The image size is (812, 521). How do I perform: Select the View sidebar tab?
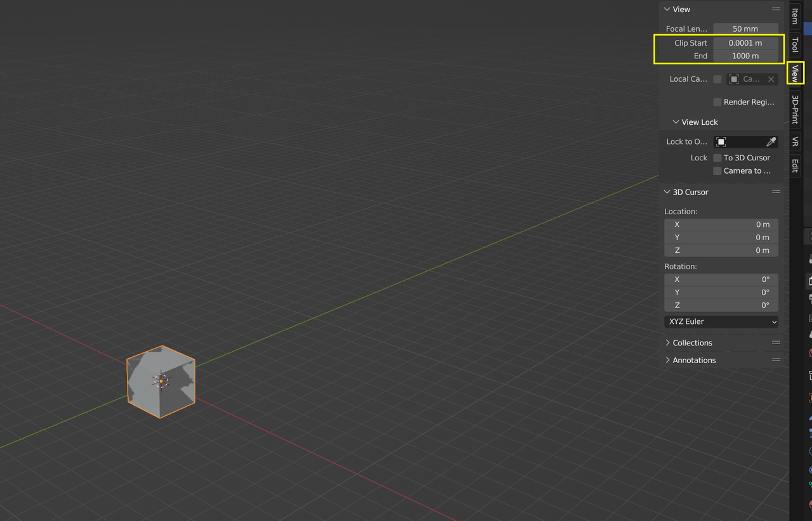(x=795, y=74)
